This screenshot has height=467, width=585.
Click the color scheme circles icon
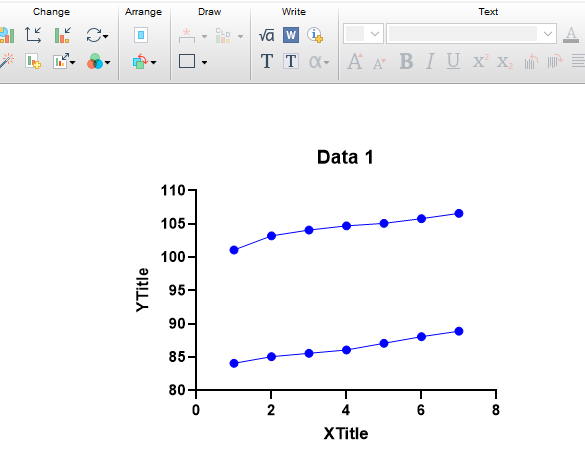tap(95, 62)
